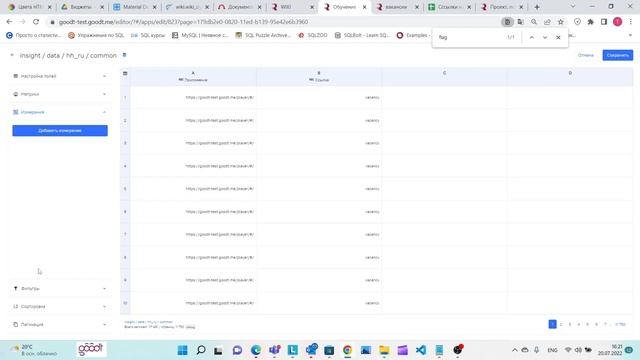Open the SQLZOO bookmark

(313, 36)
